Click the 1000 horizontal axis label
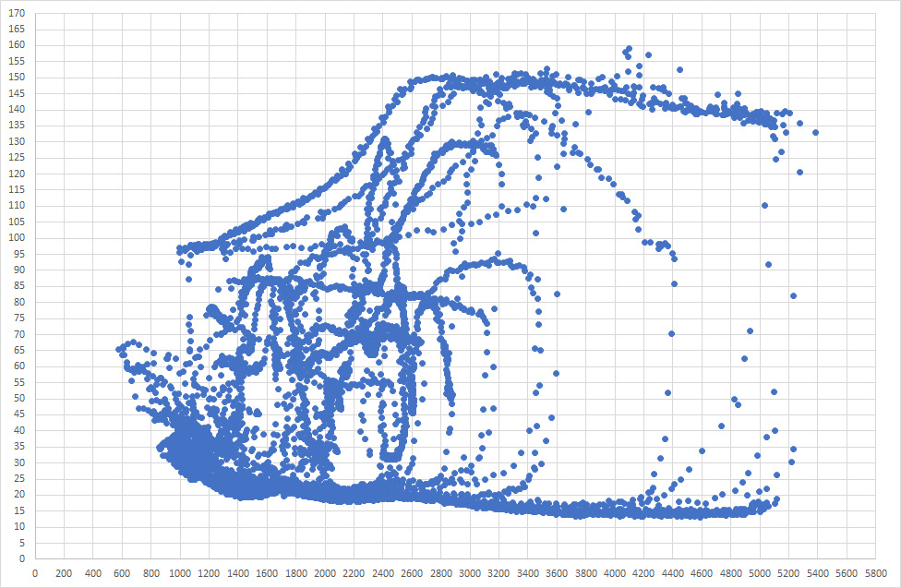This screenshot has height=588, width=901. tap(180, 573)
